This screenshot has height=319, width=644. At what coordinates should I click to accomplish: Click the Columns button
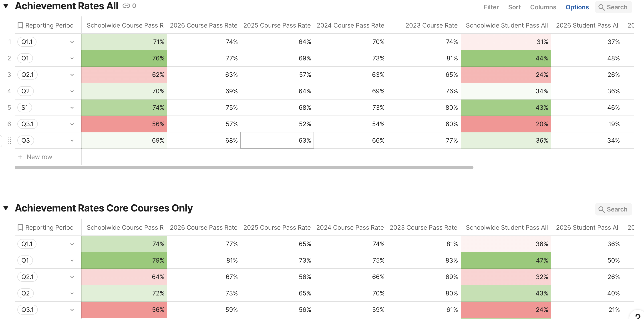543,7
